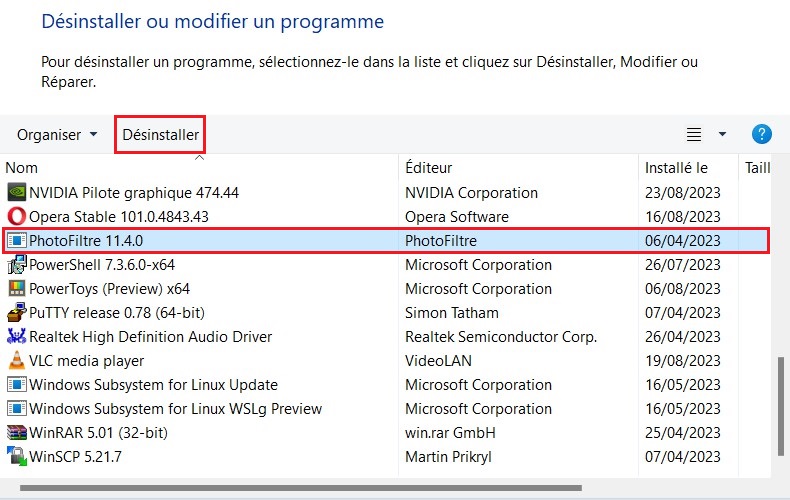Viewport: 790px width, 500px height.
Task: Select VLC media player entry
Action: coord(86,361)
